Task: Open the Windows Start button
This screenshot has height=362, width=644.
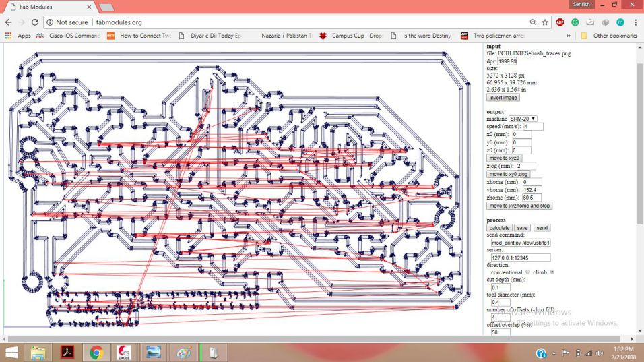Action: point(11,353)
